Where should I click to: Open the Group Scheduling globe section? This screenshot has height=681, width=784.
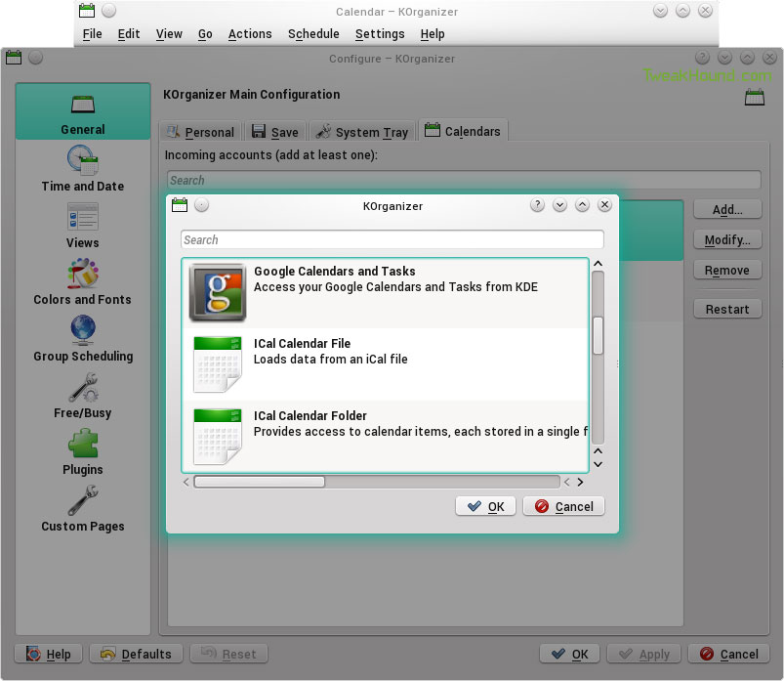tap(82, 339)
